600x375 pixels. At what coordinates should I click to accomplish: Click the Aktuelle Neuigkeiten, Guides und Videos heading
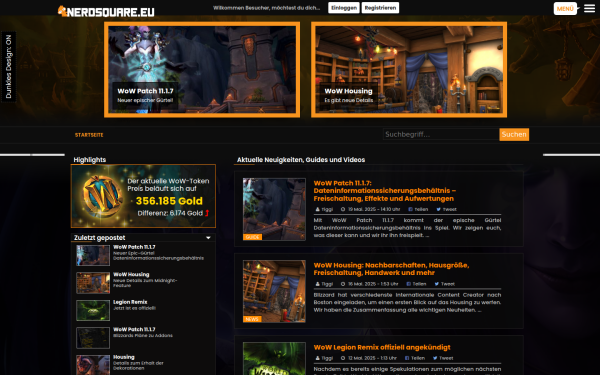[x=301, y=160]
